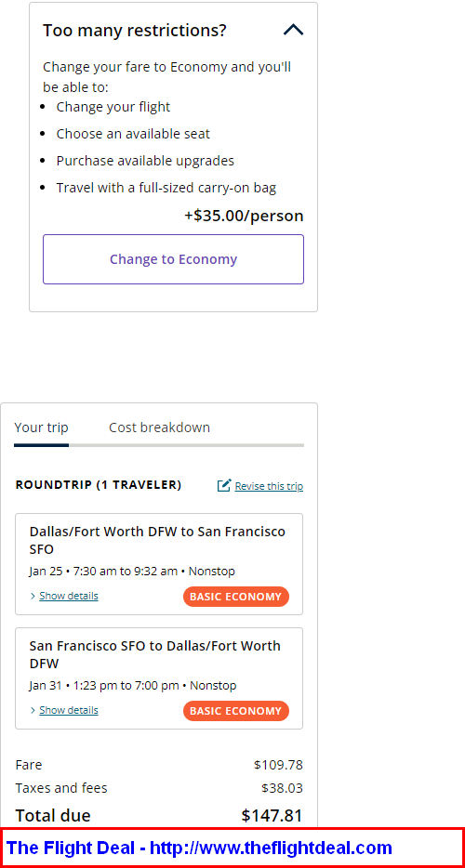Image resolution: width=465 pixels, height=868 pixels.
Task: Open the Revise this trip link
Action: coord(269,486)
